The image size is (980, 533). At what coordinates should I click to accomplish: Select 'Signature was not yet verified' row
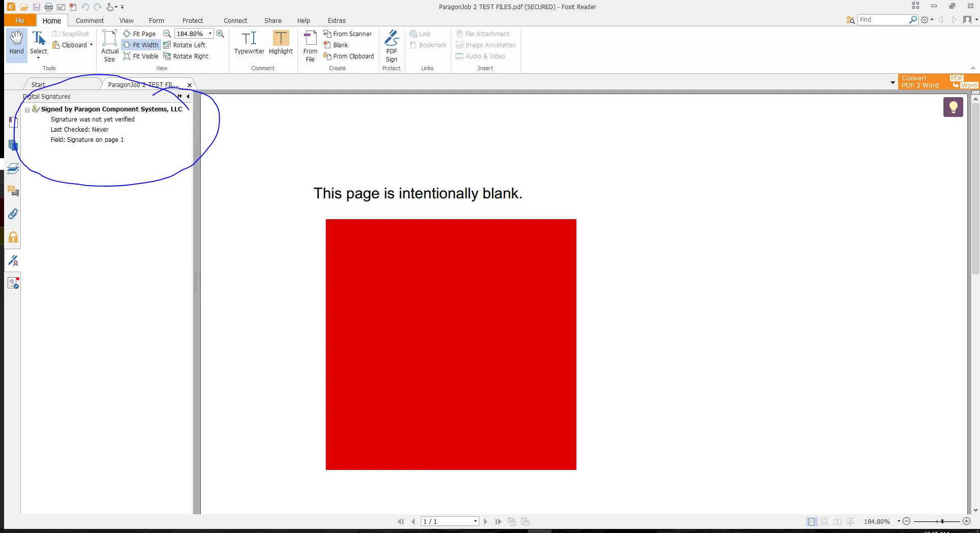[x=93, y=120]
